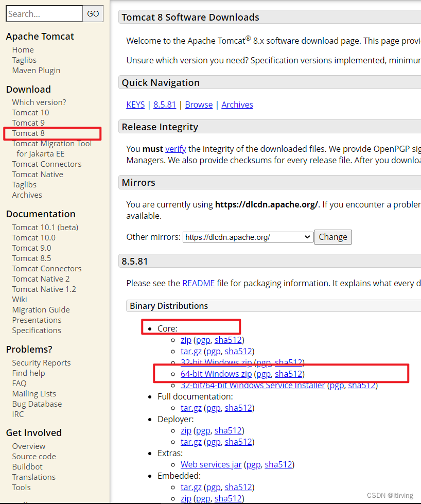
Task: Open the Migration Guide link
Action: (x=41, y=309)
